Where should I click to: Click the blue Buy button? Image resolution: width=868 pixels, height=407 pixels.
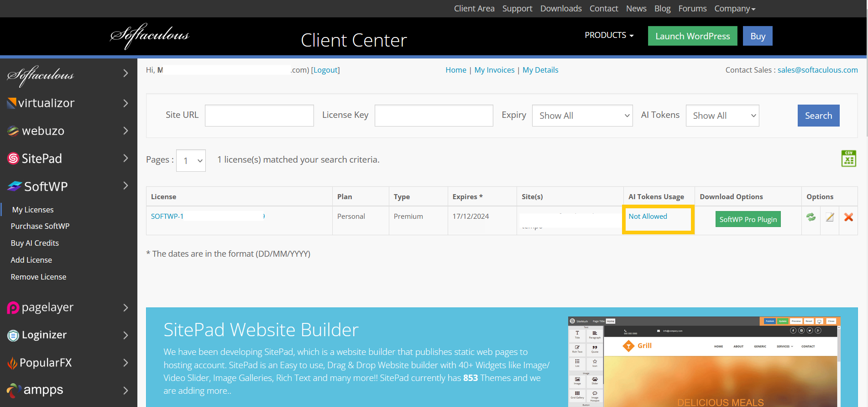click(758, 36)
